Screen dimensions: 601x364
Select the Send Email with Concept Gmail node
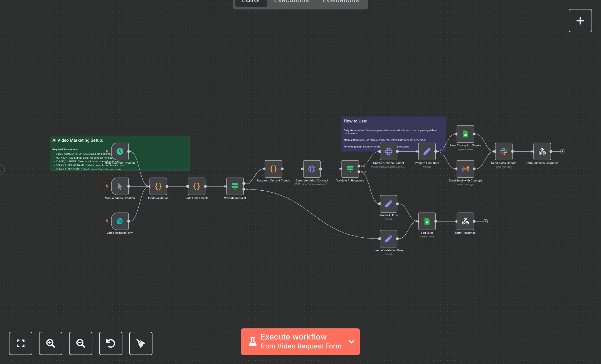(x=465, y=169)
